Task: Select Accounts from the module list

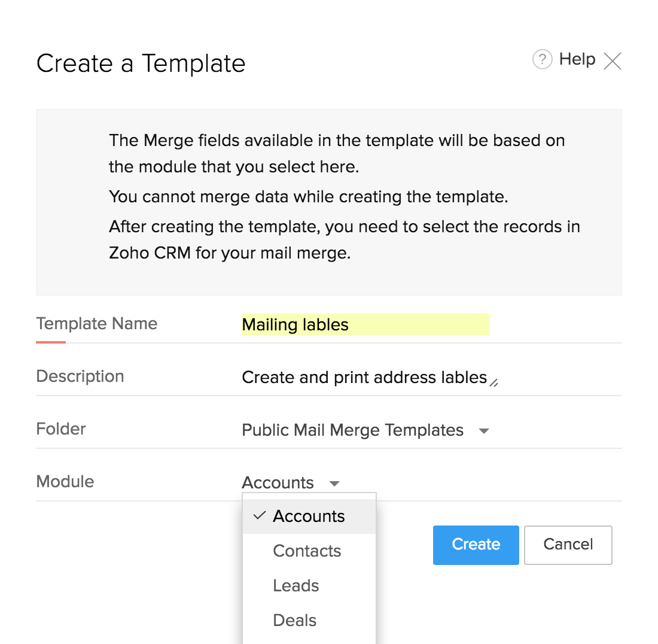Action: point(309,517)
